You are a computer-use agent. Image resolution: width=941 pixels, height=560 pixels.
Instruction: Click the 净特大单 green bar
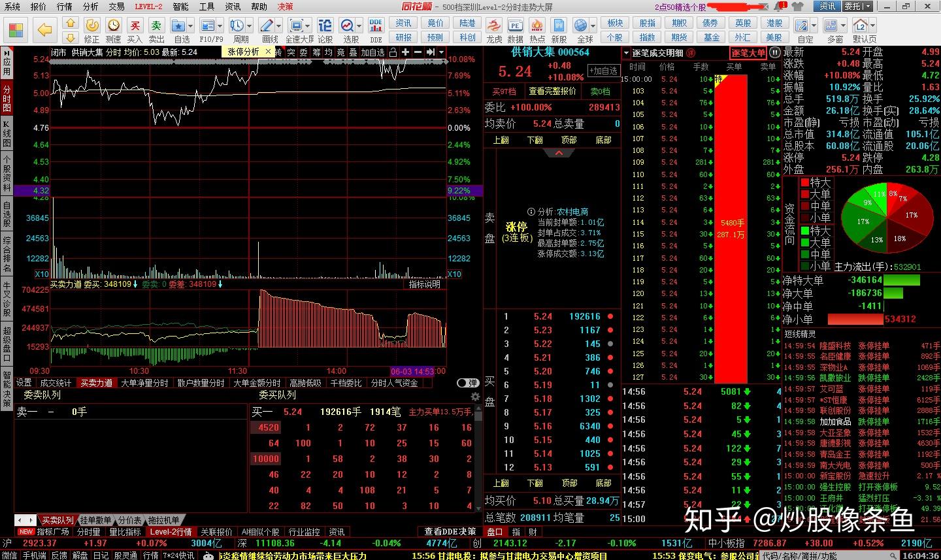[902, 280]
